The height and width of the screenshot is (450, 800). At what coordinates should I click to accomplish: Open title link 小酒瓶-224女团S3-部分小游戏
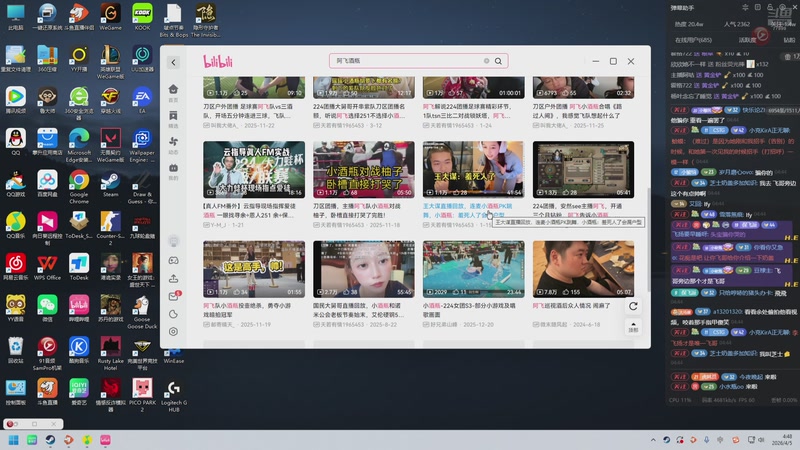pos(469,310)
